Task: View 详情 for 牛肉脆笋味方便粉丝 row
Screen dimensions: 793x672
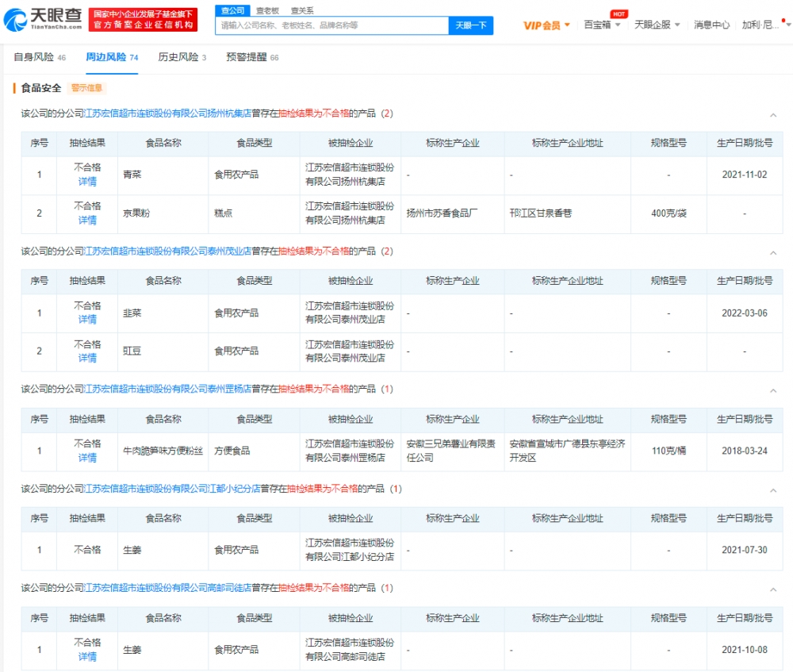Action: (87, 458)
